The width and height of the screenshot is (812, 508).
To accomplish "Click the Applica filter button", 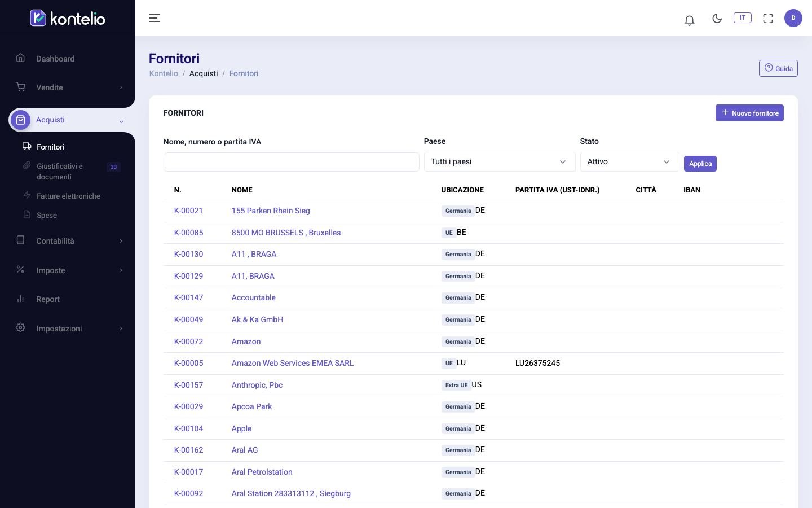I will (x=700, y=164).
